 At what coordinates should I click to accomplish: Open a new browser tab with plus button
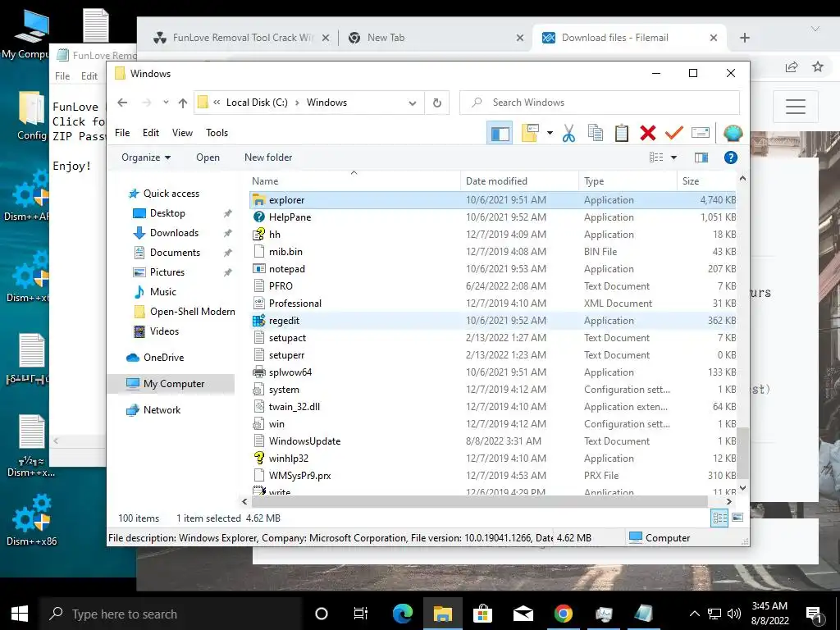(x=745, y=38)
